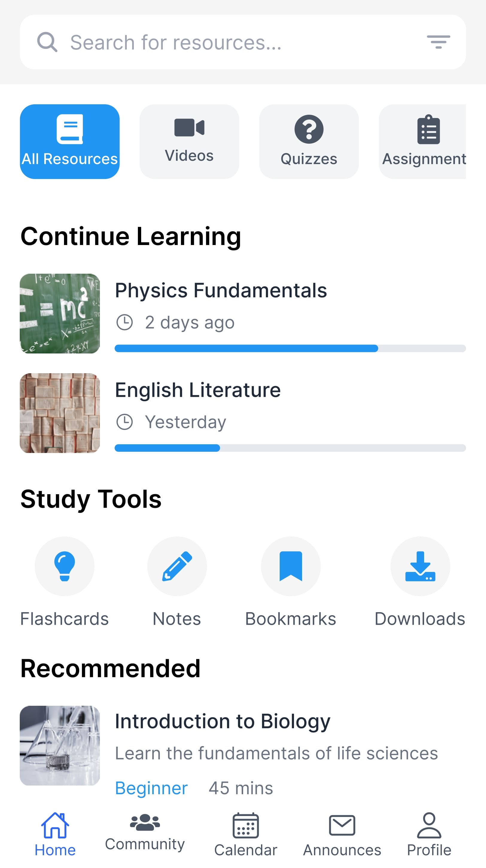
Task: Open the Downloads study tool
Action: coord(420,566)
